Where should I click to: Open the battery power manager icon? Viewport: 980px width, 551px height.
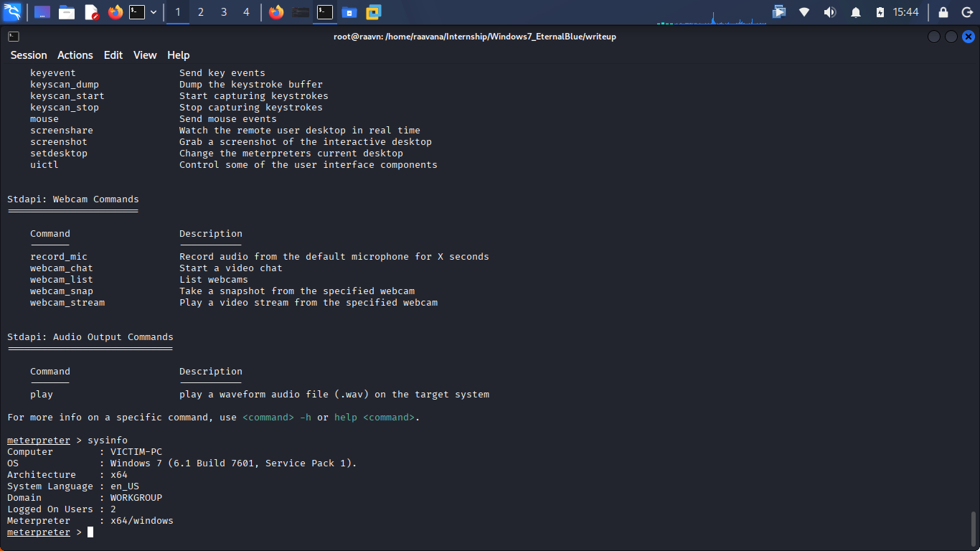881,12
